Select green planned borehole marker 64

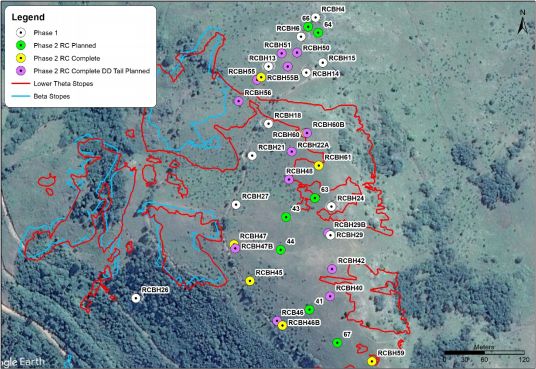click(x=318, y=32)
